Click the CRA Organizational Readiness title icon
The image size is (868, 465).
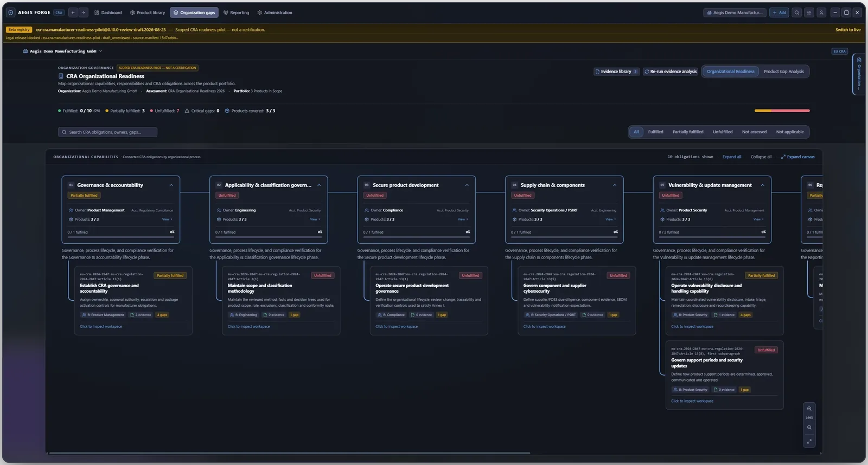[61, 76]
